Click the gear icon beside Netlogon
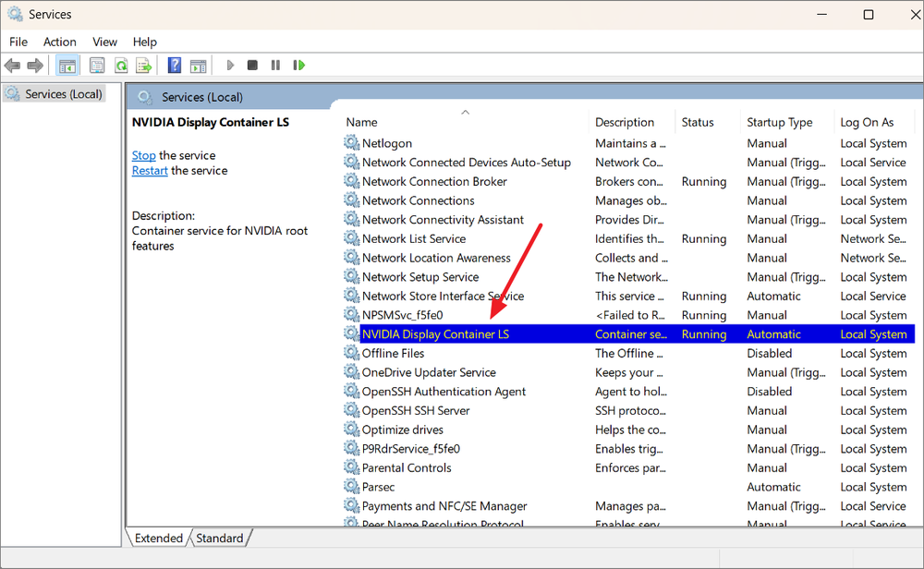This screenshot has width=924, height=569. pyautogui.click(x=352, y=142)
